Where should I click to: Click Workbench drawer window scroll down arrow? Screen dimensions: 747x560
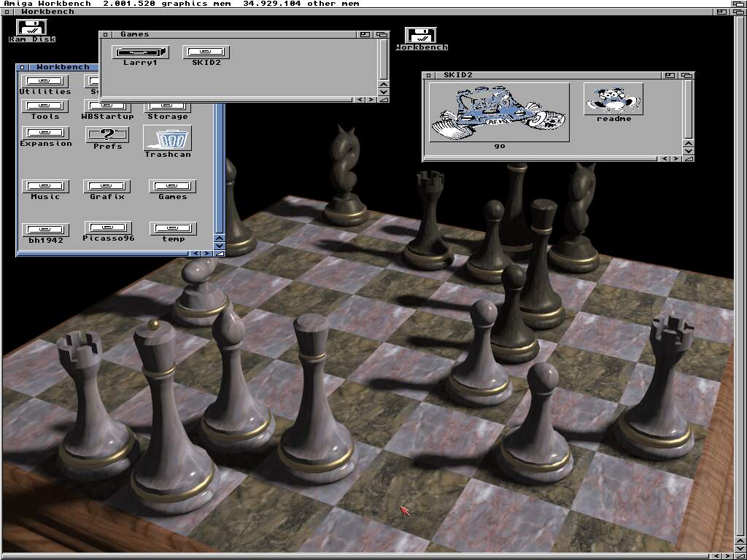click(x=219, y=246)
